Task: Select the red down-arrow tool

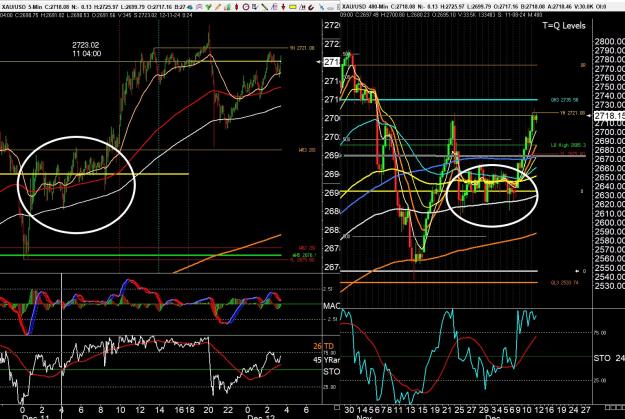Action: 283,7
